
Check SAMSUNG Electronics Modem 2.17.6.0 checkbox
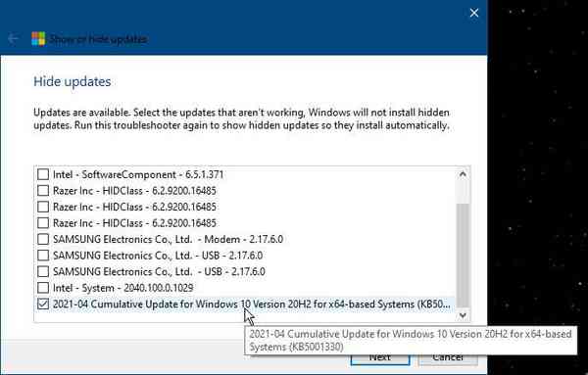click(x=43, y=239)
